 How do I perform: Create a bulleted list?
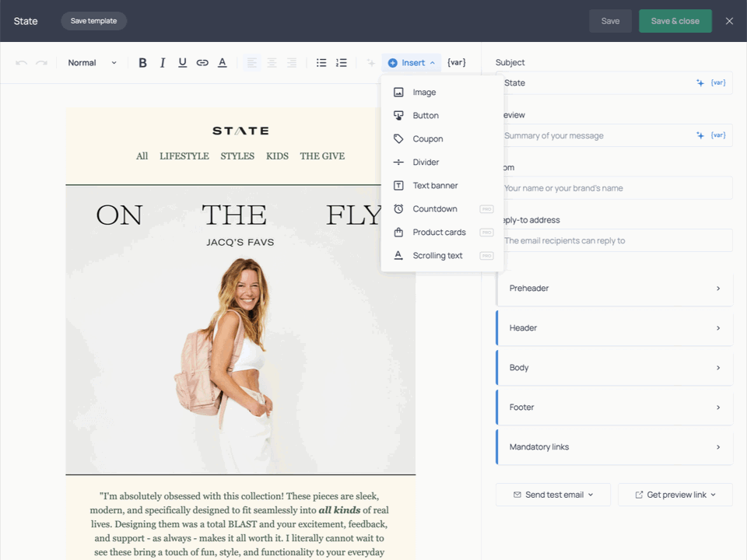[x=321, y=62]
